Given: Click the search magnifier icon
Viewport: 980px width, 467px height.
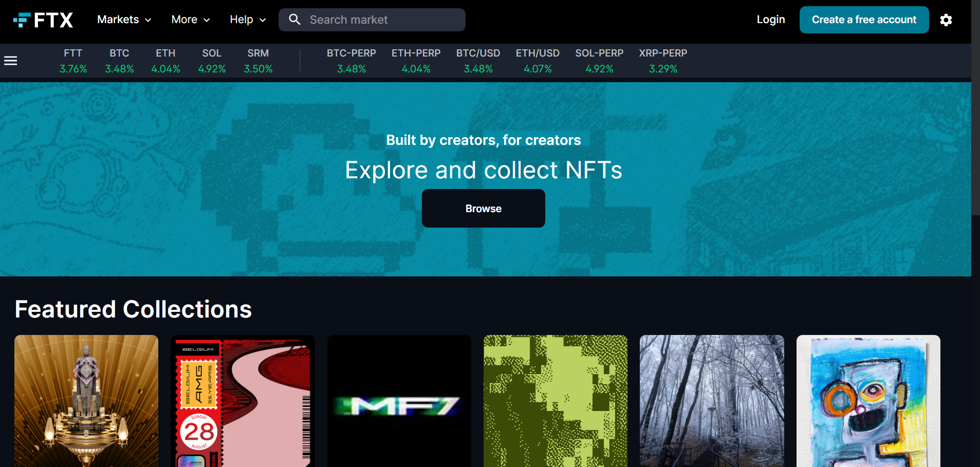Looking at the screenshot, I should (294, 19).
